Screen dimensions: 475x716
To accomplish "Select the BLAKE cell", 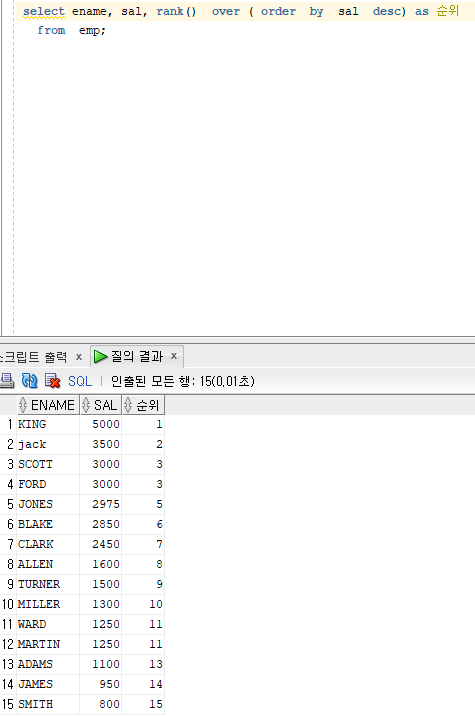I will pos(48,524).
